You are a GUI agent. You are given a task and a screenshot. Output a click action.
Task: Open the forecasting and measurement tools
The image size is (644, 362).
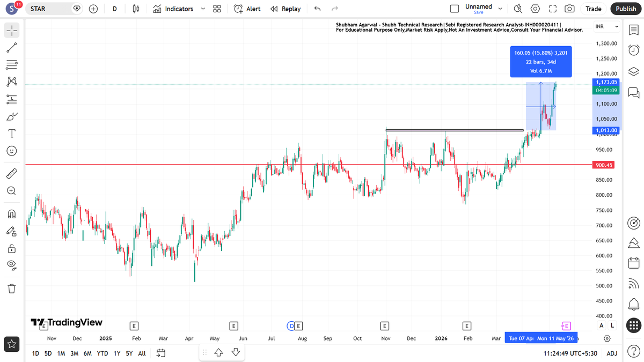coord(12,99)
